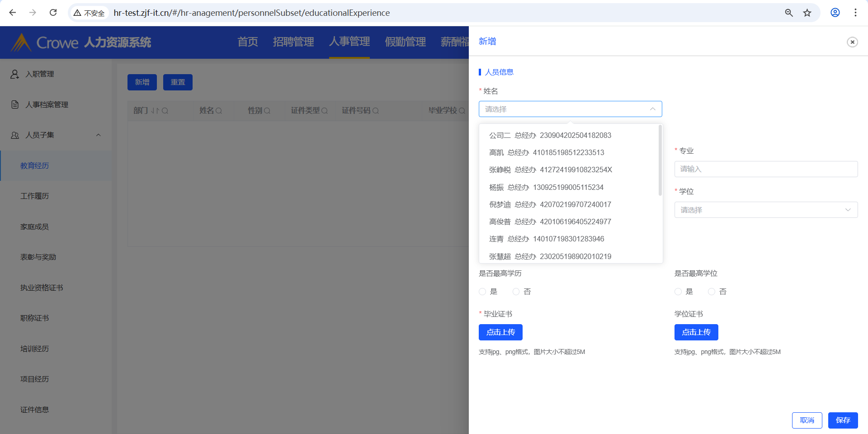The width and height of the screenshot is (868, 434).
Task: Open 工作履历 in the sidebar
Action: point(35,196)
